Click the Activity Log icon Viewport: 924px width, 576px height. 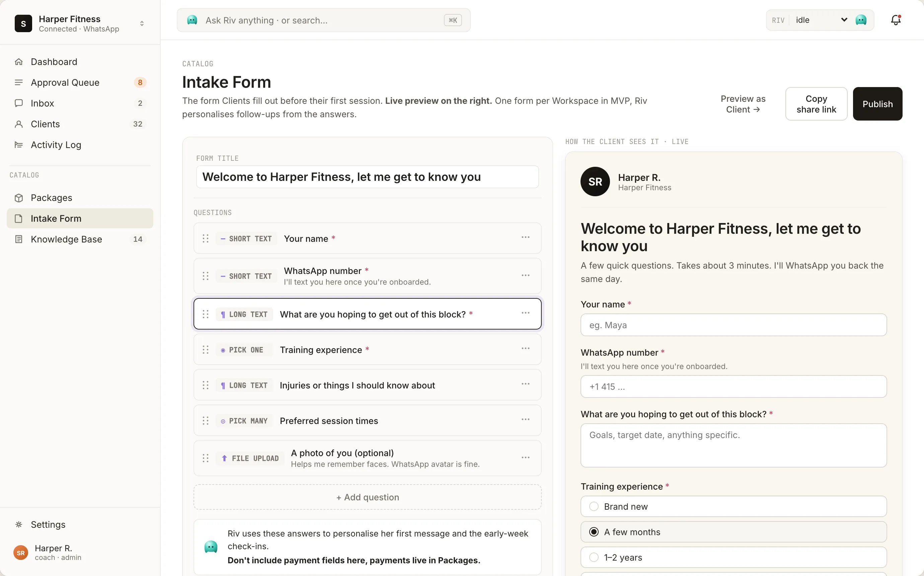point(19,145)
